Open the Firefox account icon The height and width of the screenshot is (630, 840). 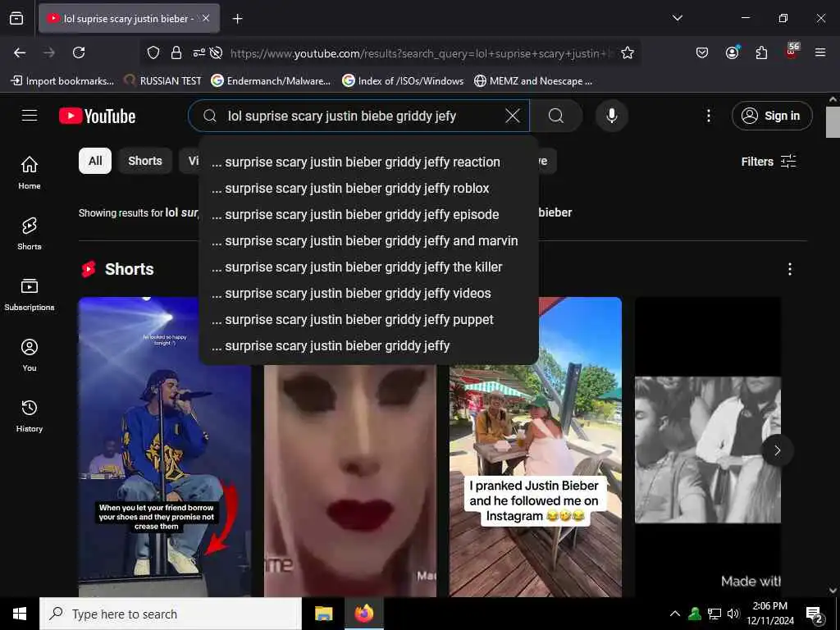pos(732,52)
